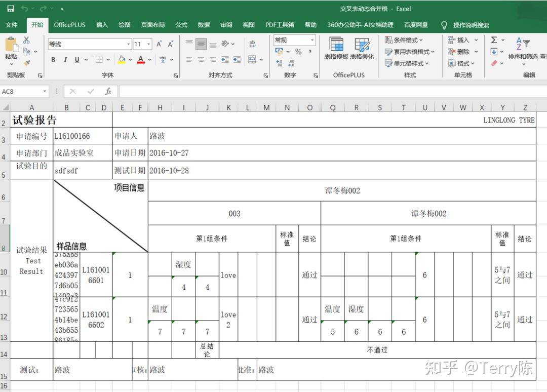Switch to the 公式 Formulas tab
Screen dimensions: 547x392
click(x=181, y=25)
